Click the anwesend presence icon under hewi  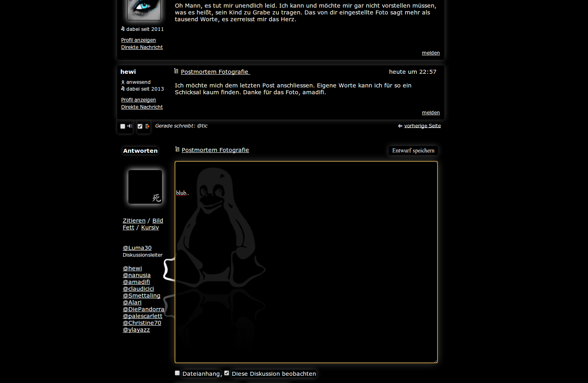pyautogui.click(x=123, y=82)
